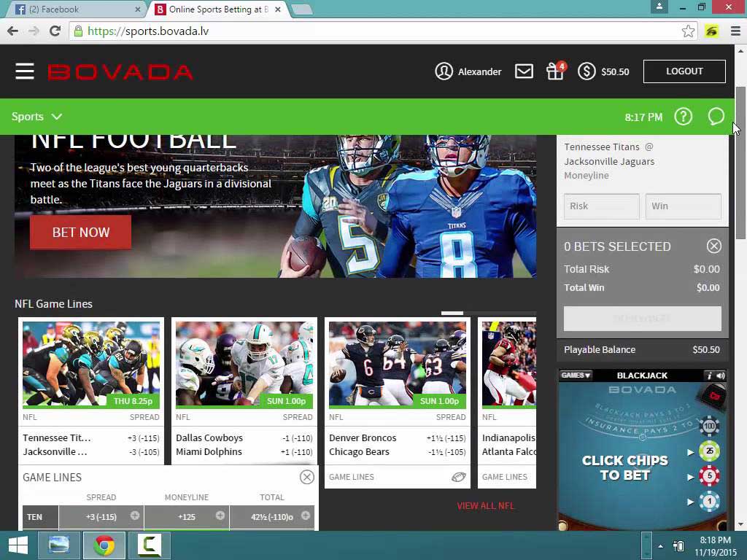Open the Bovada hamburger menu
Screen dimensions: 747x560
(24, 71)
